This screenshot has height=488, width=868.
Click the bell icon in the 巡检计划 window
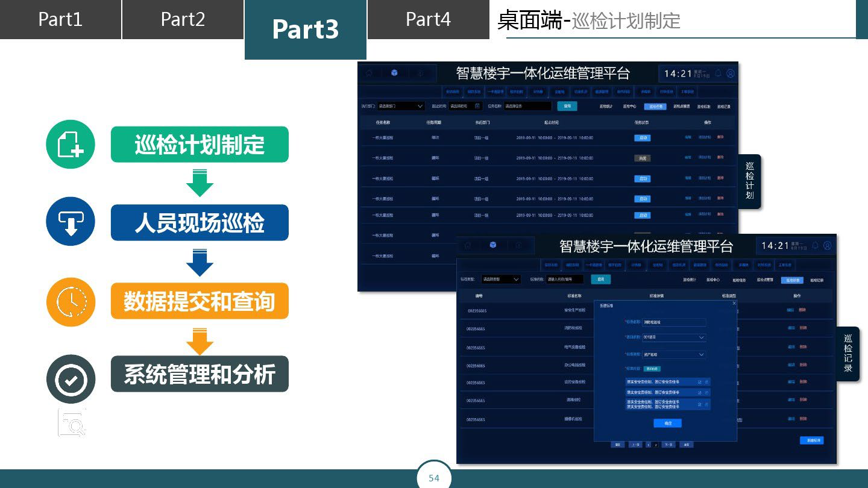pyautogui.click(x=718, y=73)
